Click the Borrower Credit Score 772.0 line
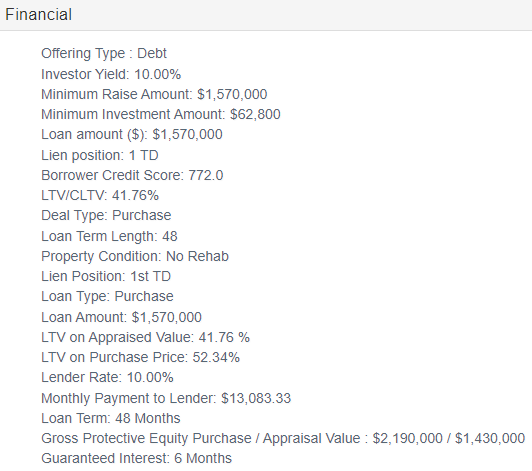Image resolution: width=532 pixels, height=471 pixels. point(132,175)
